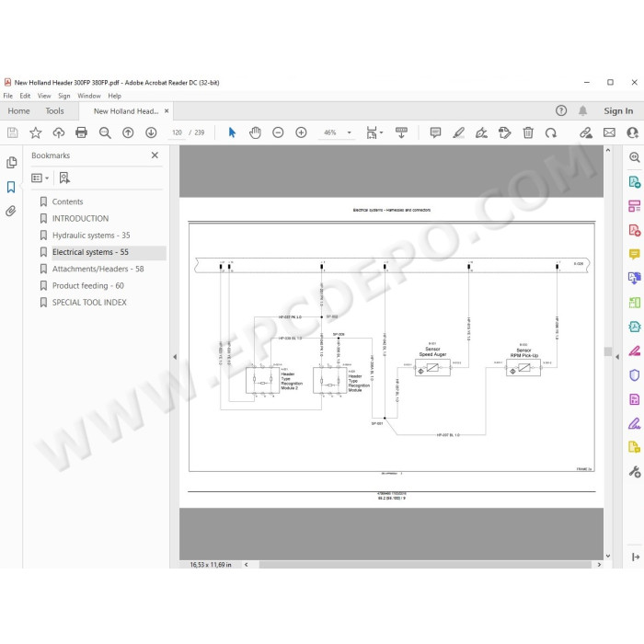The width and height of the screenshot is (644, 644).
Task: Rotate the page view icon
Action: 551,132
